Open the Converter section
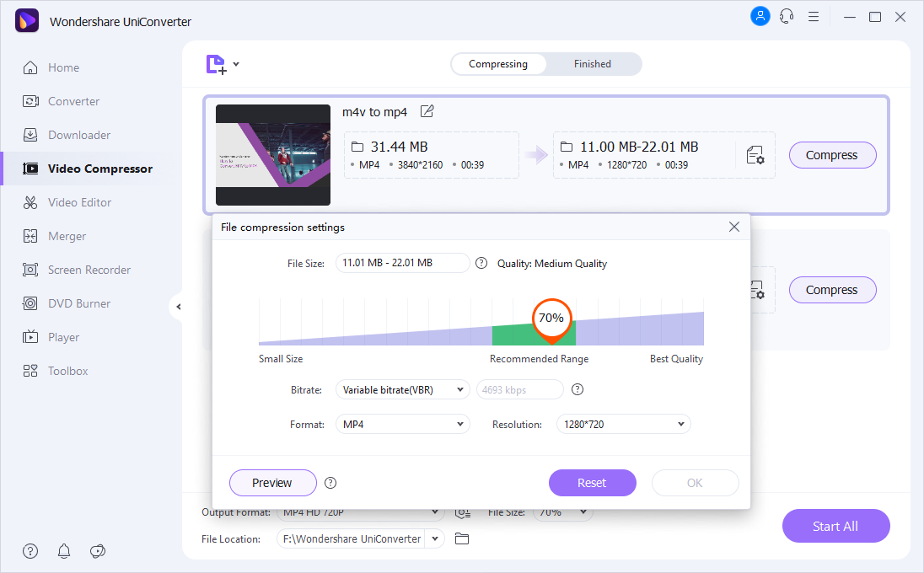The width and height of the screenshot is (924, 573). click(x=61, y=101)
